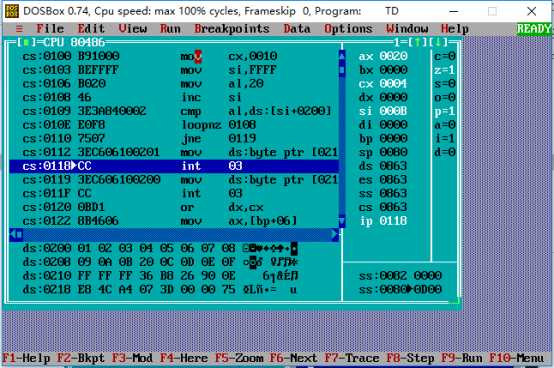
Task: Toggle the direction flag d=0
Action: [x=445, y=152]
